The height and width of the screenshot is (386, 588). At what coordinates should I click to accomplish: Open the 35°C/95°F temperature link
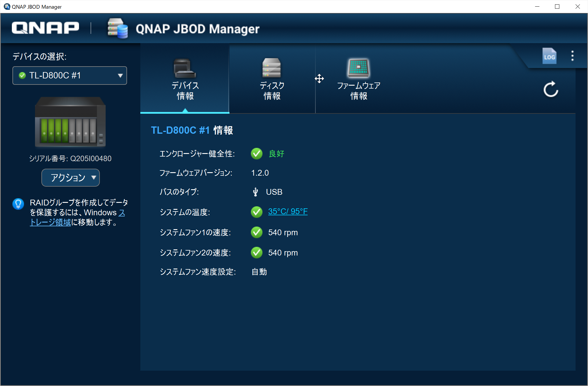point(288,212)
